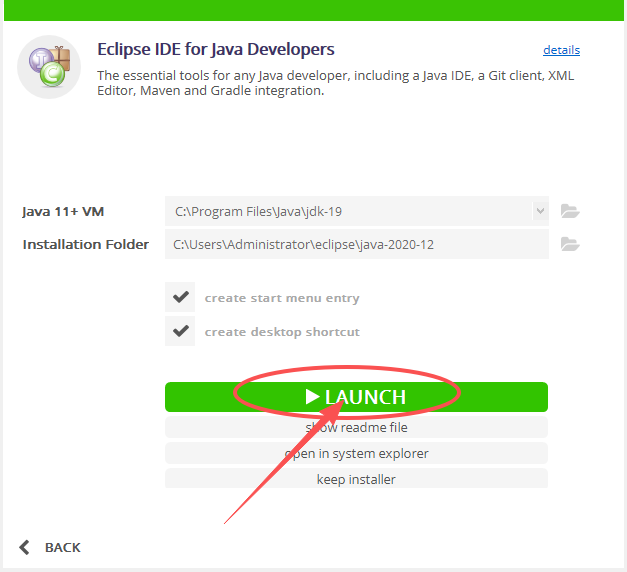Click the Eclipse IDE for Java Developers product icon
Viewport: 627px width, 572px height.
click(x=49, y=67)
